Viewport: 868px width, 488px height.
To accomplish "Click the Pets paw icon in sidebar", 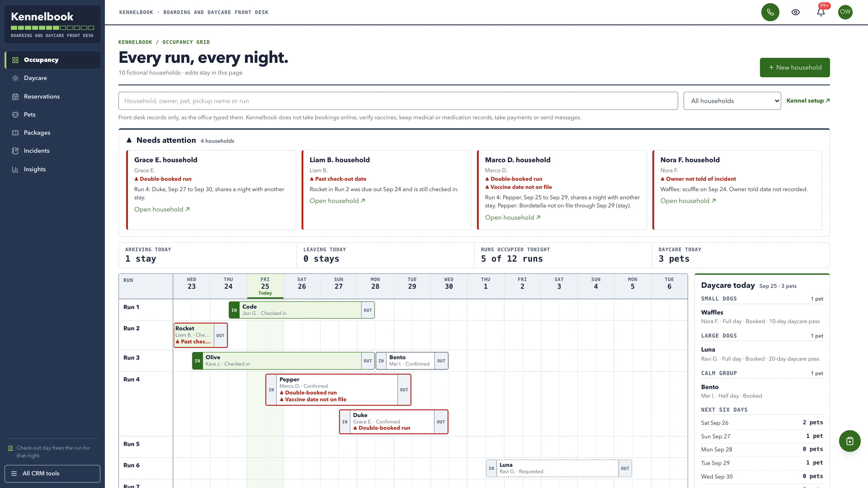I will point(15,115).
